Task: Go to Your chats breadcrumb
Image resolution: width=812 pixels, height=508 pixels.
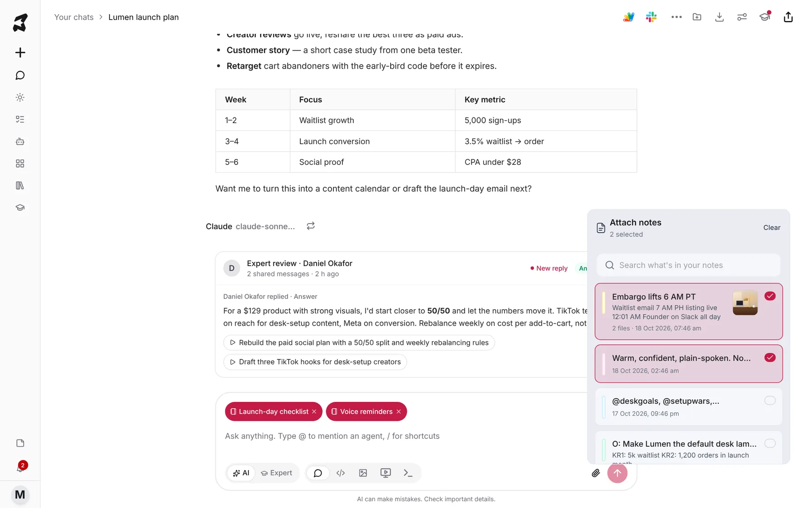Action: point(74,17)
